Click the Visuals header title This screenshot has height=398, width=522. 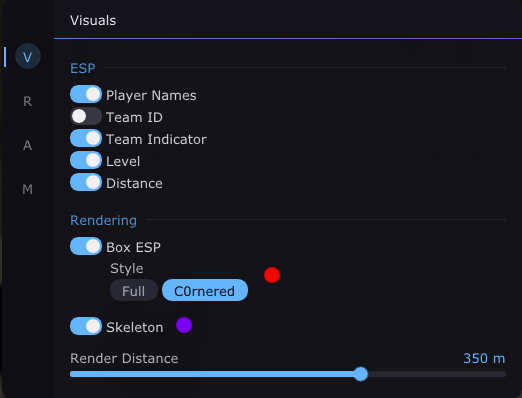point(93,21)
